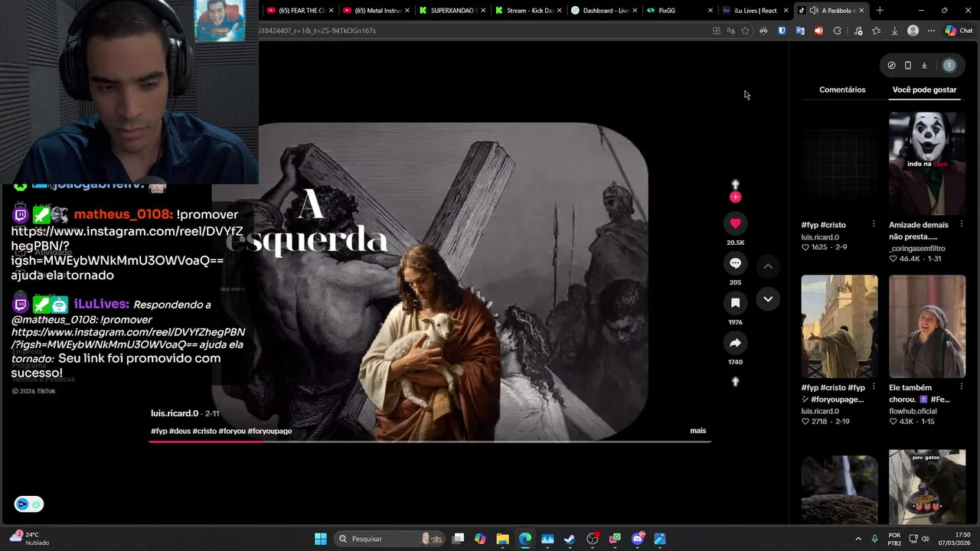Image resolution: width=980 pixels, height=551 pixels.
Task: Open the phone app icon in the top bar
Action: pyautogui.click(x=908, y=66)
